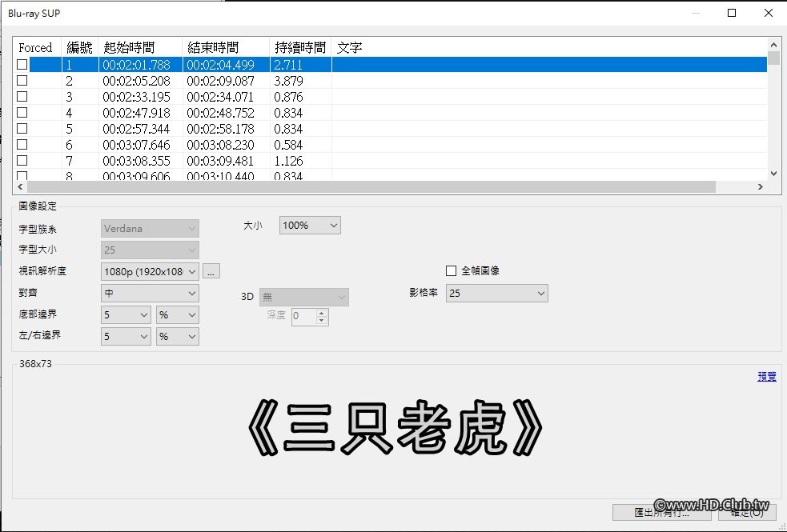Click the 預覽 preview link
This screenshot has height=532, width=787.
(765, 376)
